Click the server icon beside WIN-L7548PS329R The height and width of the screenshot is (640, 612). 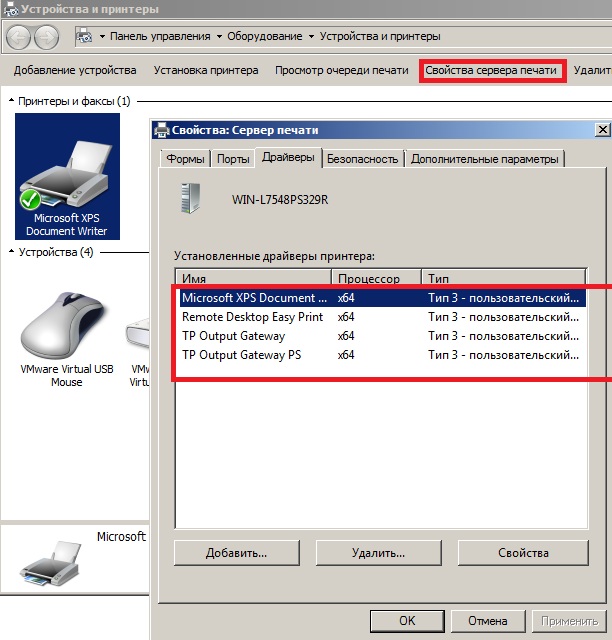pos(190,198)
